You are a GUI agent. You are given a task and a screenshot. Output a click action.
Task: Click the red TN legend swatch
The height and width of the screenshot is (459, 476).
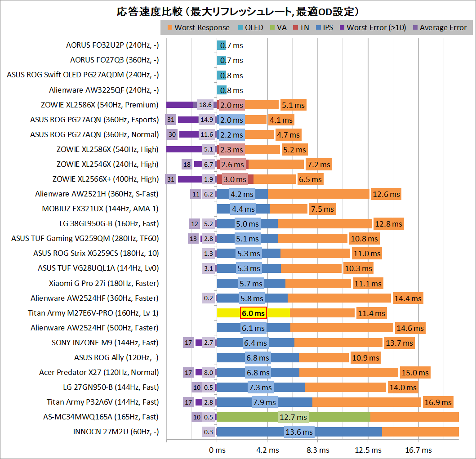click(295, 27)
